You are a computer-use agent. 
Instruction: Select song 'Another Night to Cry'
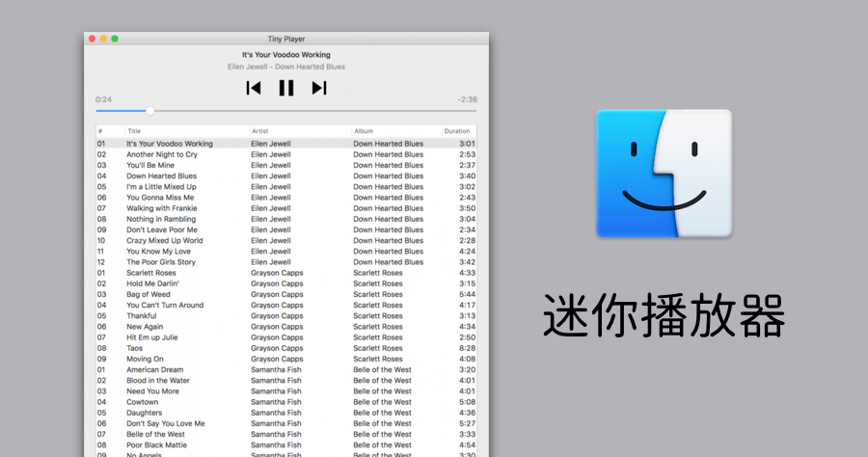click(162, 154)
